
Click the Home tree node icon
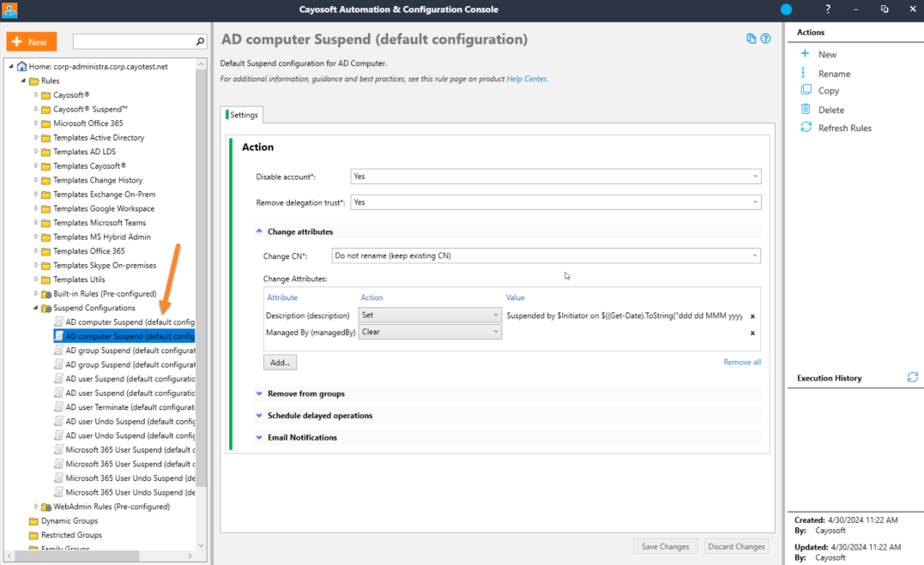coord(21,66)
